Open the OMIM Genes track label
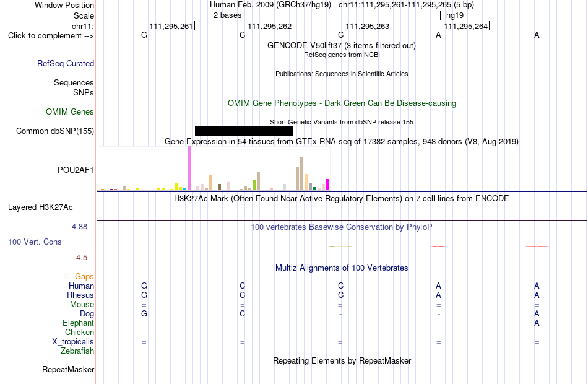The width and height of the screenshot is (588, 384). pos(70,112)
